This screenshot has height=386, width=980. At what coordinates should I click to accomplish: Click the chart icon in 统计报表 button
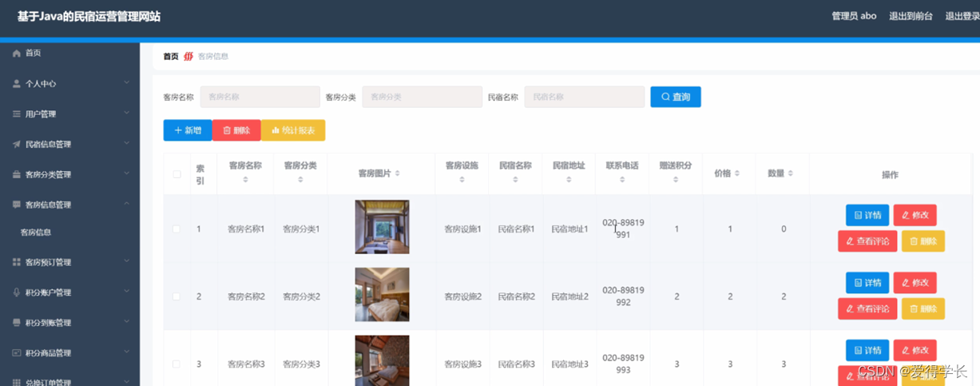(276, 130)
